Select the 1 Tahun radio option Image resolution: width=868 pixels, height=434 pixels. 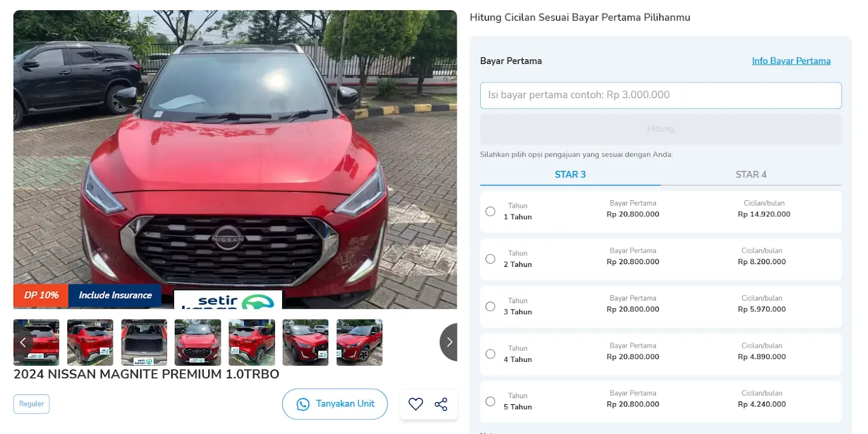(490, 212)
